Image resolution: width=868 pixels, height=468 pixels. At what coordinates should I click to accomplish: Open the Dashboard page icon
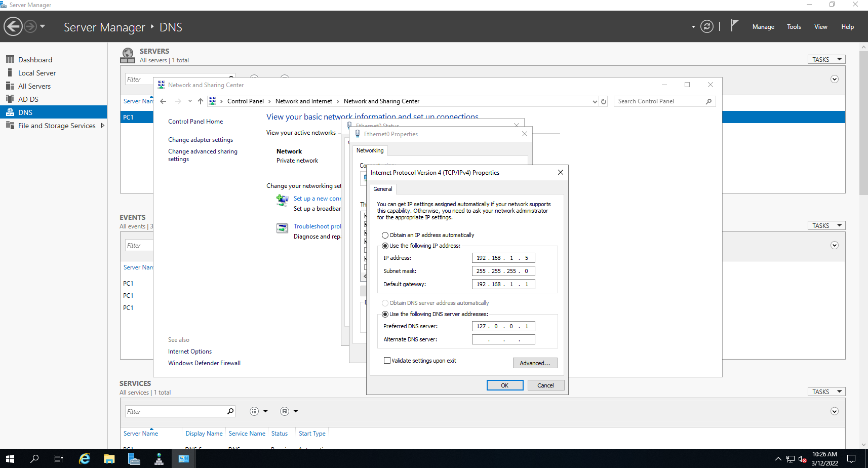pos(10,60)
